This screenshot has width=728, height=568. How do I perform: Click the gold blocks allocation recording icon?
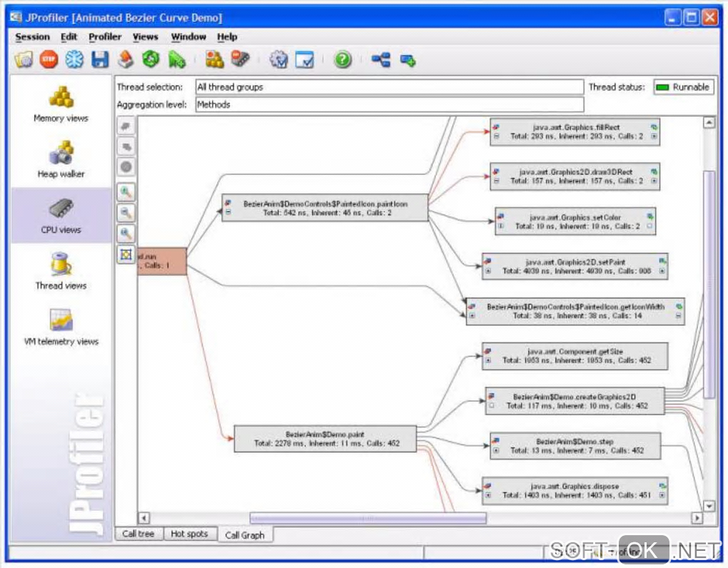[215, 59]
